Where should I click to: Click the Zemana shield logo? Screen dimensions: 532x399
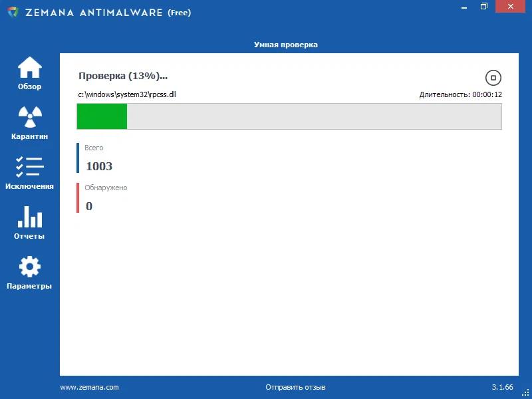tap(13, 13)
